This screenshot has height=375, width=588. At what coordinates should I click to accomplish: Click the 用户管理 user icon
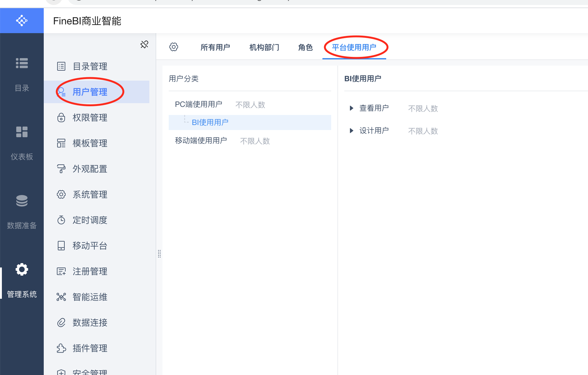pos(61,92)
